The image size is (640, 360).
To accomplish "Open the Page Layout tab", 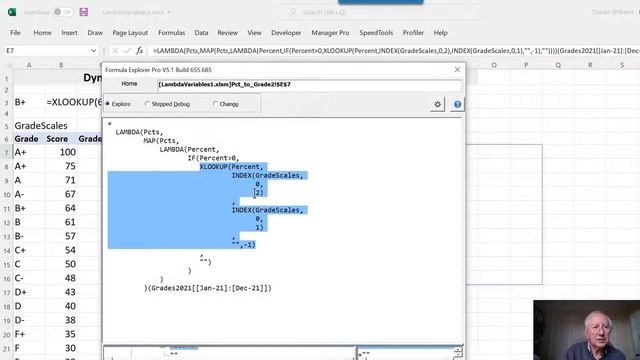I will click(x=130, y=33).
